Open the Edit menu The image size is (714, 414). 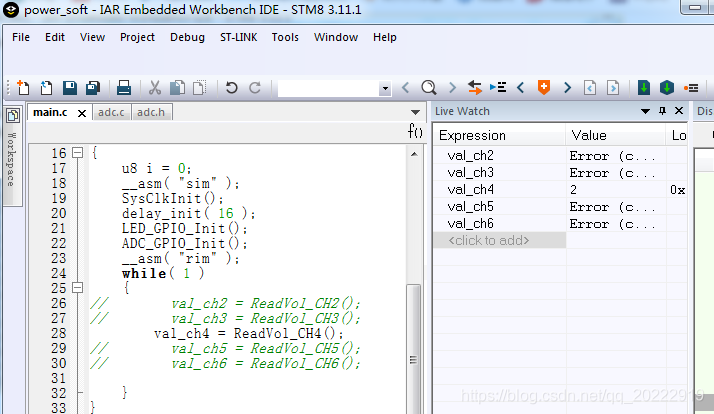point(55,37)
